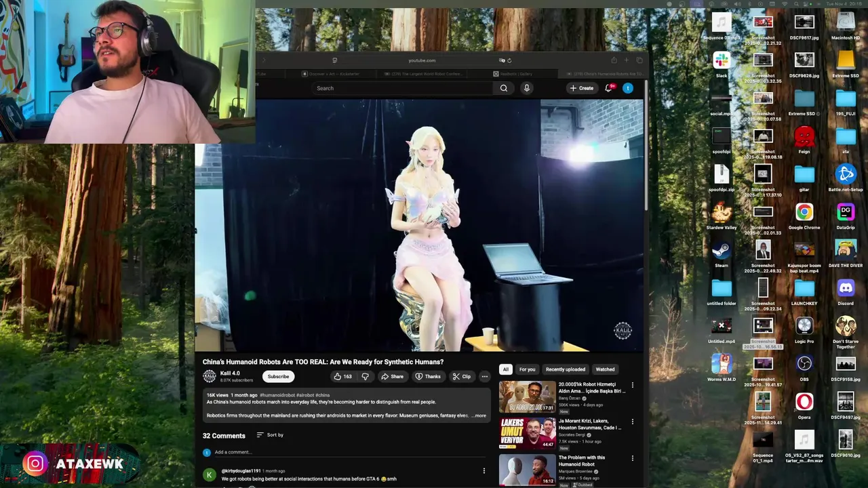Open Spotlight search in the menu bar
The height and width of the screenshot is (488, 868).
(797, 4)
